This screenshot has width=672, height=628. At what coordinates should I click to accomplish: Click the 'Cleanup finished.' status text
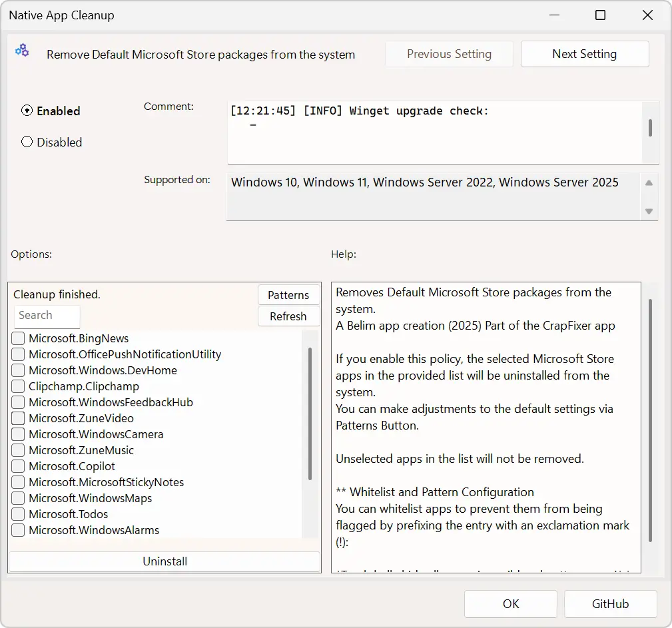[x=57, y=294]
